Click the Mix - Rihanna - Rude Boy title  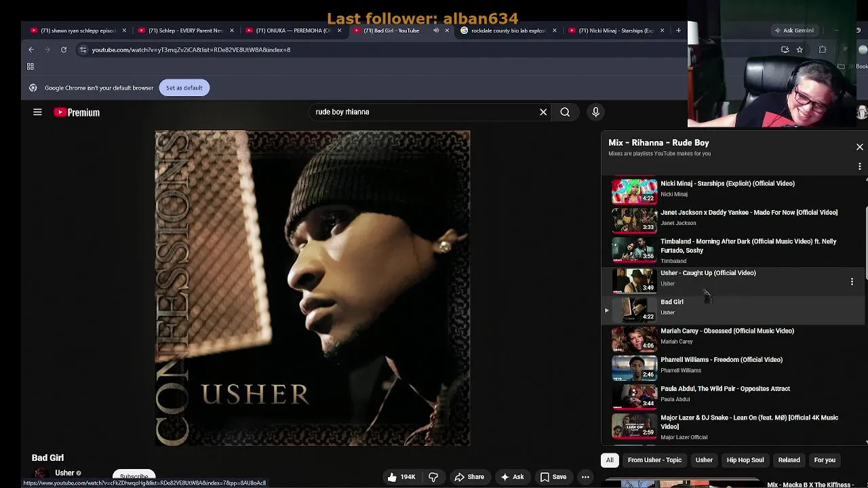(658, 143)
